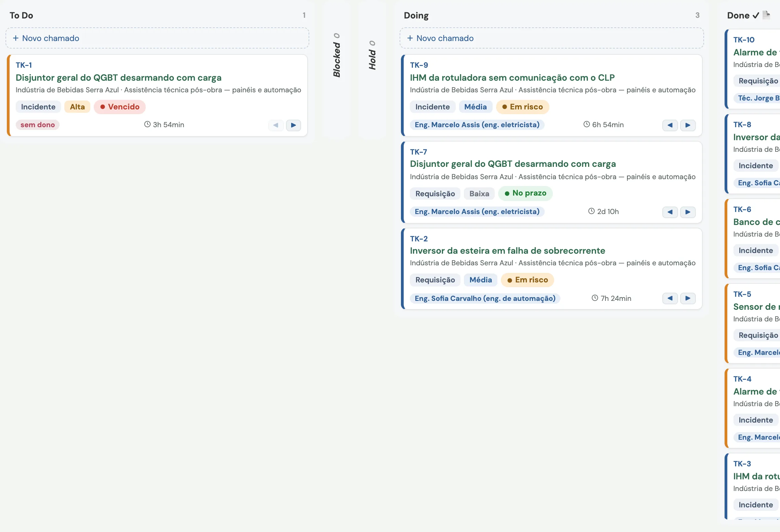Open the TK-10 card in Done
The image size is (780, 532).
[x=753, y=68]
